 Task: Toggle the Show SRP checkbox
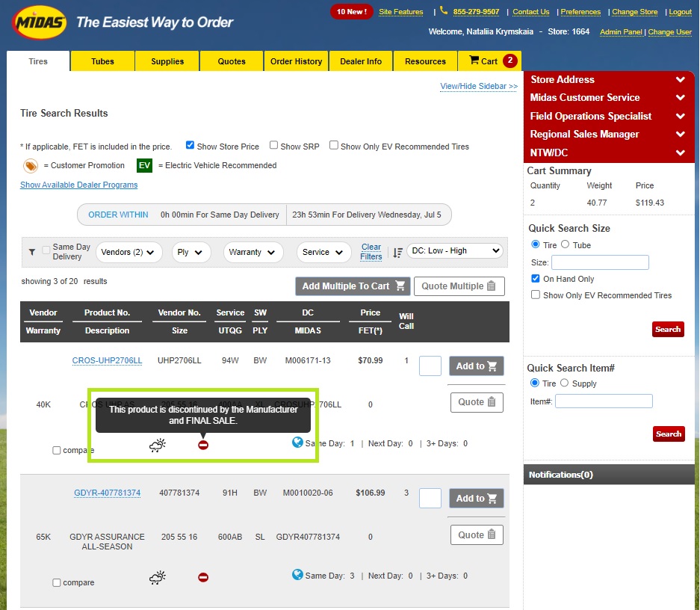[x=273, y=145]
